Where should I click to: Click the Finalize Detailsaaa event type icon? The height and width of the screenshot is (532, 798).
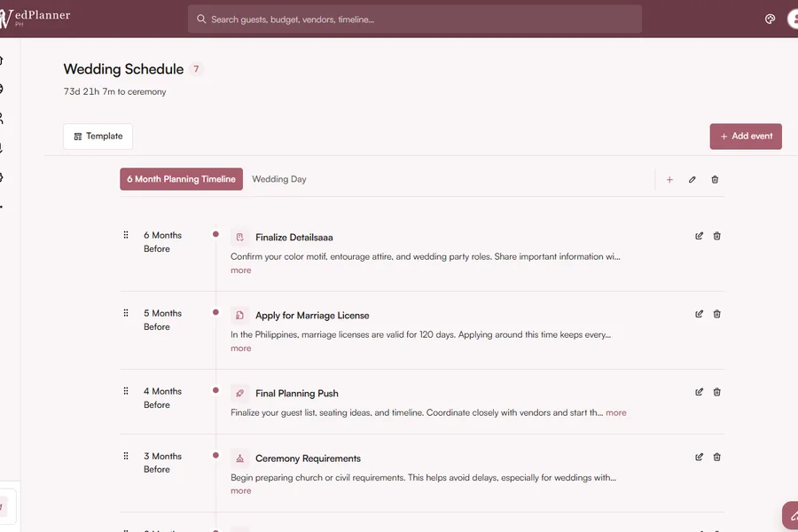point(239,238)
